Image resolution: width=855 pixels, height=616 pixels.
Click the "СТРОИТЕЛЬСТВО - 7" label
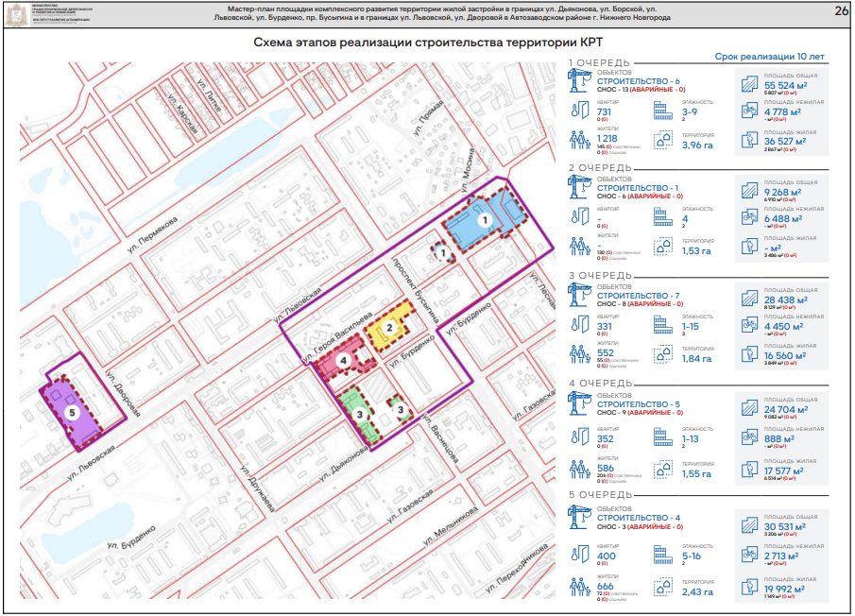point(638,297)
